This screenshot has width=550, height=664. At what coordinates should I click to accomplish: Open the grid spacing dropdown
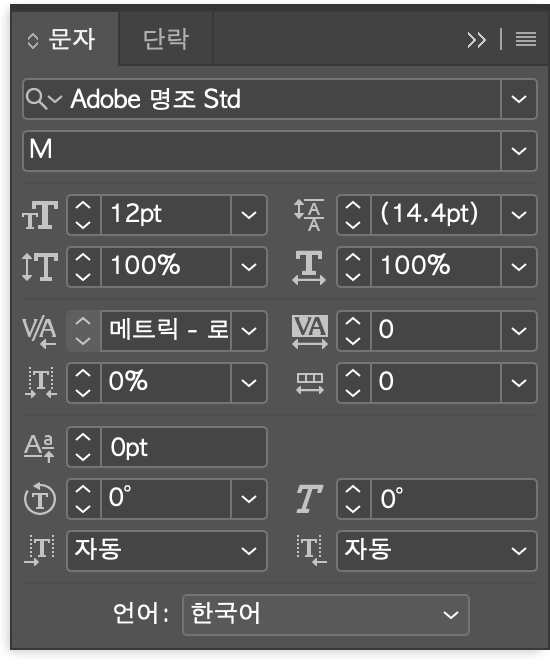519,383
